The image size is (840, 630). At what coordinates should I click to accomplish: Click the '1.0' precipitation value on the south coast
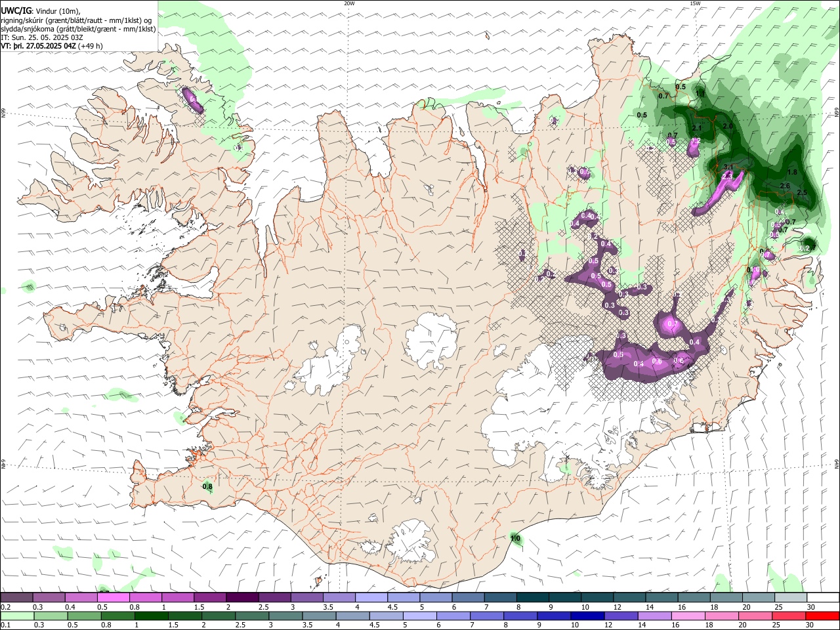(515, 539)
